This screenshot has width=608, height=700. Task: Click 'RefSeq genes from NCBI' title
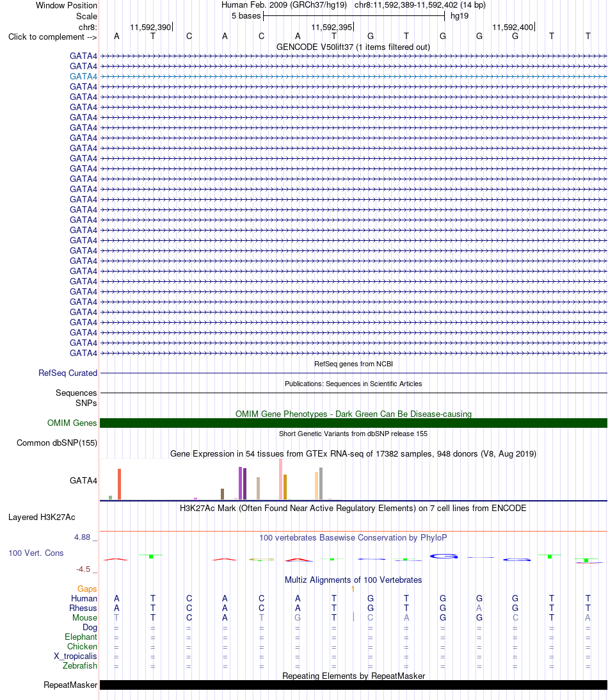(x=353, y=364)
